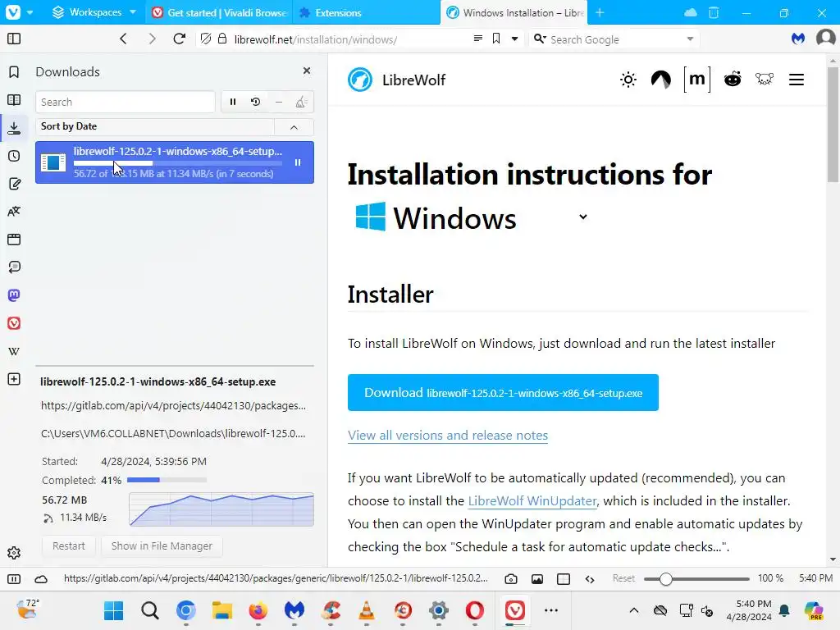Remove selected download from list
Viewport: 840px width, 630px height.
[279, 102]
